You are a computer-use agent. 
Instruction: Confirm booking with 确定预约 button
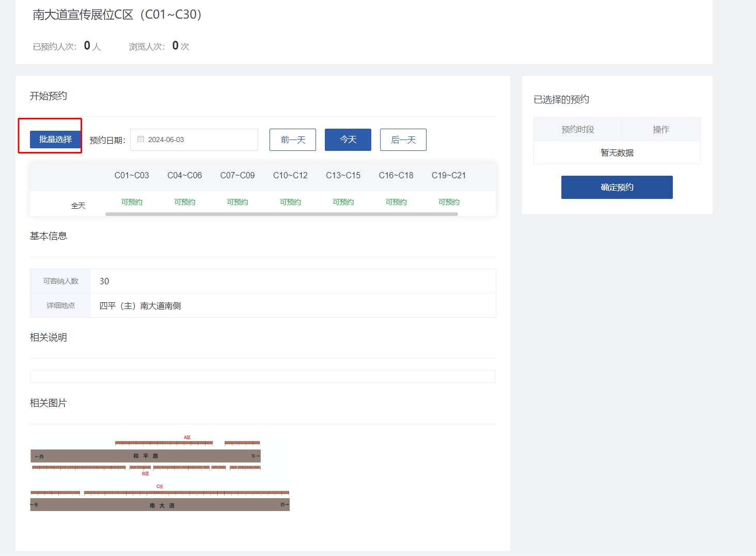pyautogui.click(x=617, y=187)
